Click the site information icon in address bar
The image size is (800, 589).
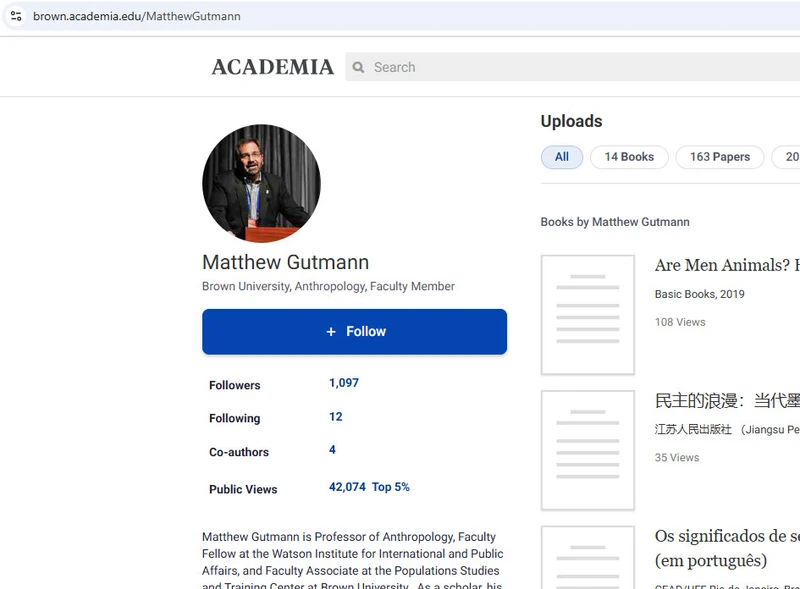(x=16, y=16)
